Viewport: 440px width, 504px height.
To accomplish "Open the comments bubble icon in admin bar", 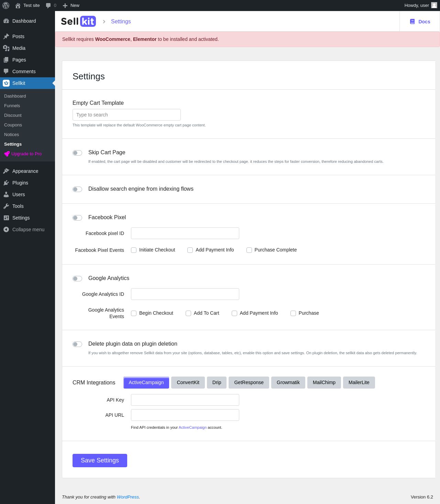I will (48, 5).
